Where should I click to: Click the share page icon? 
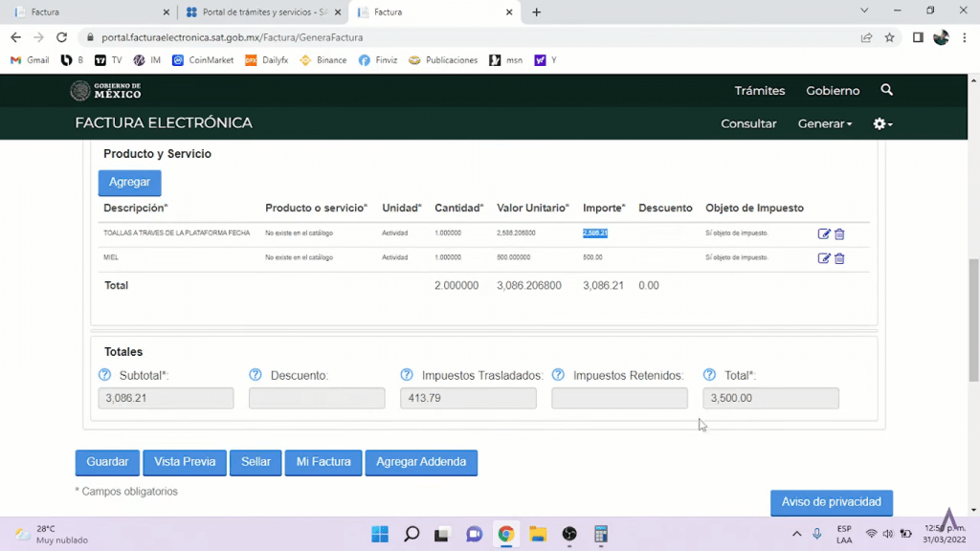tap(866, 37)
